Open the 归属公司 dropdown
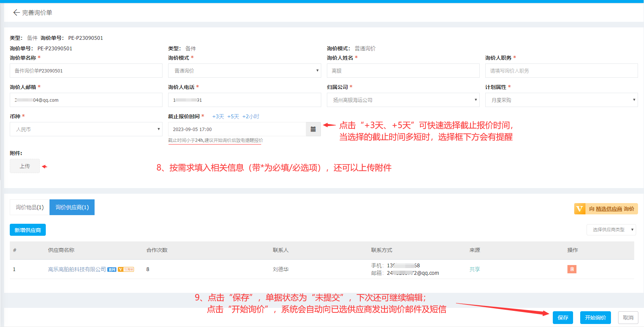 [403, 100]
